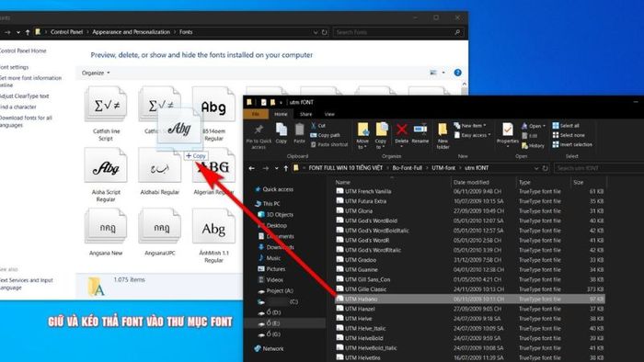The image size is (644, 362).
Task: Sort files by Date modified column
Action: click(471, 182)
